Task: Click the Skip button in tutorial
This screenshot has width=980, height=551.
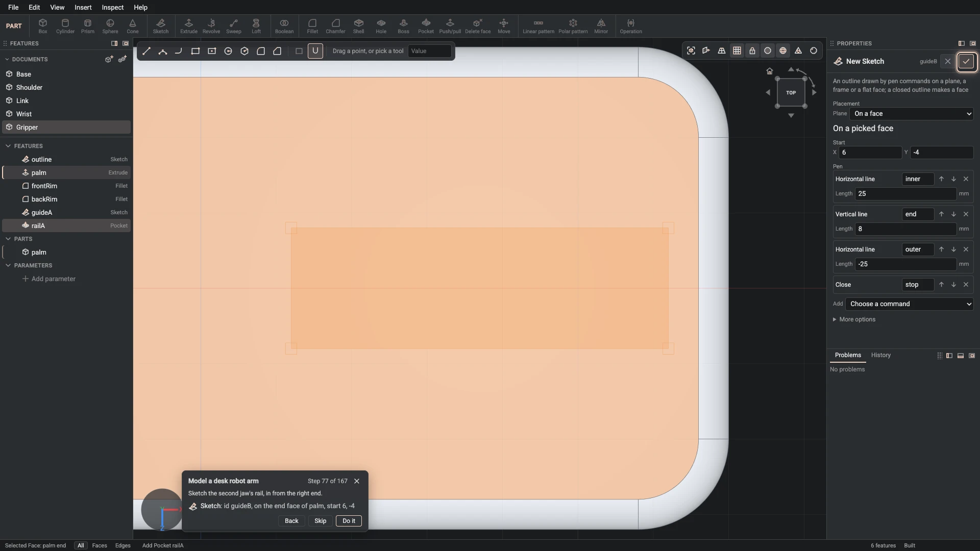Action: point(321,521)
